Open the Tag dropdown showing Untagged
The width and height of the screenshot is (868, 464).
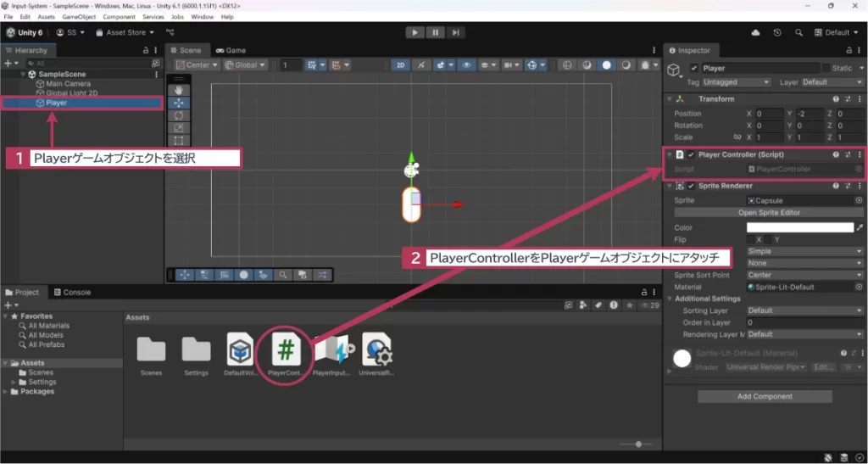coord(736,82)
